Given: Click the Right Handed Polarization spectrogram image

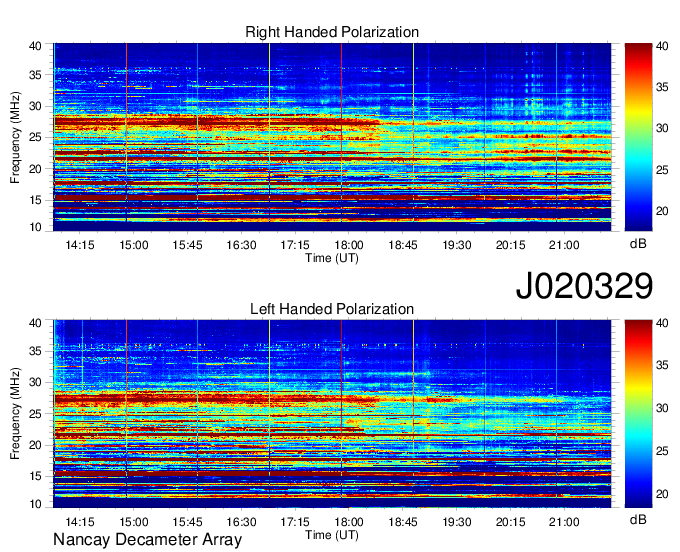Looking at the screenshot, I should (x=332, y=137).
